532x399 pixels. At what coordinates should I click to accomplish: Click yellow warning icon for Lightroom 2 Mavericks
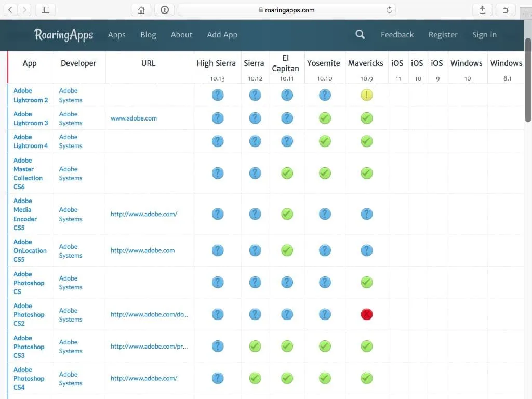point(367,95)
